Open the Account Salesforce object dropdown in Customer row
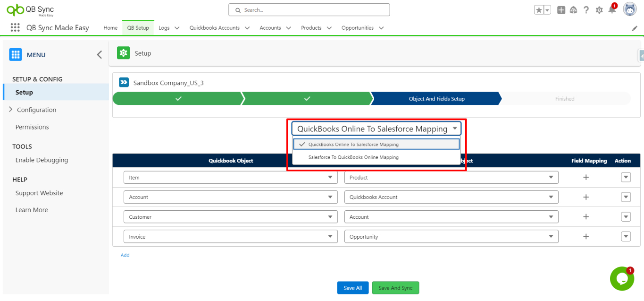Image resolution: width=644 pixels, height=301 pixels. point(452,217)
